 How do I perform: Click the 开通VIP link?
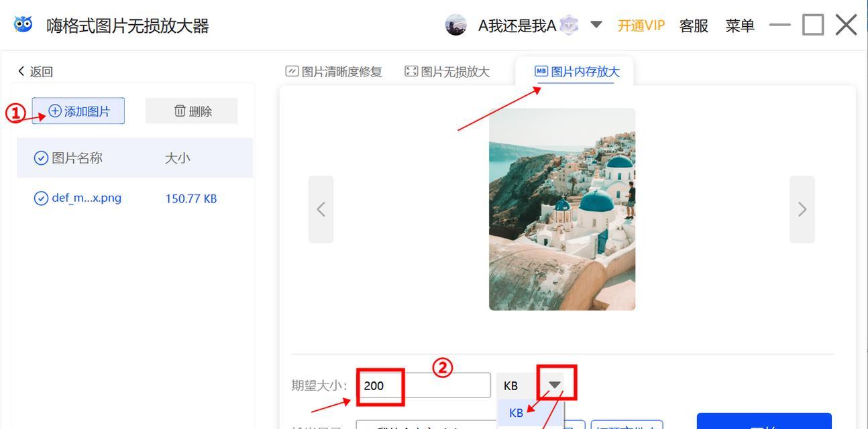click(641, 25)
